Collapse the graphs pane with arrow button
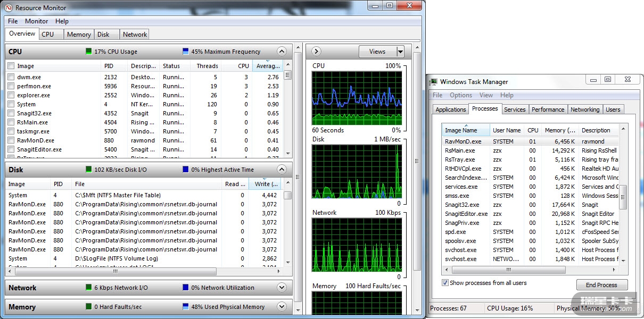 point(316,52)
